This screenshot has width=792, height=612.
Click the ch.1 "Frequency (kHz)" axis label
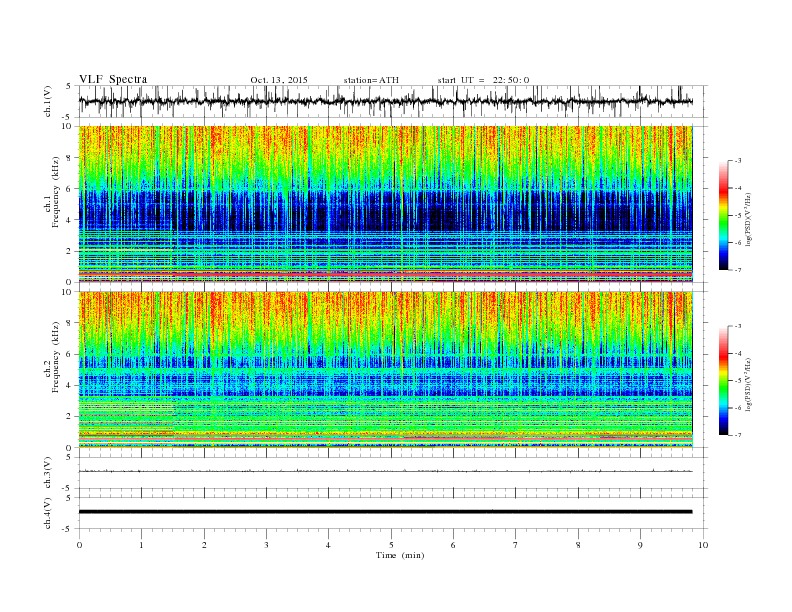tap(56, 192)
